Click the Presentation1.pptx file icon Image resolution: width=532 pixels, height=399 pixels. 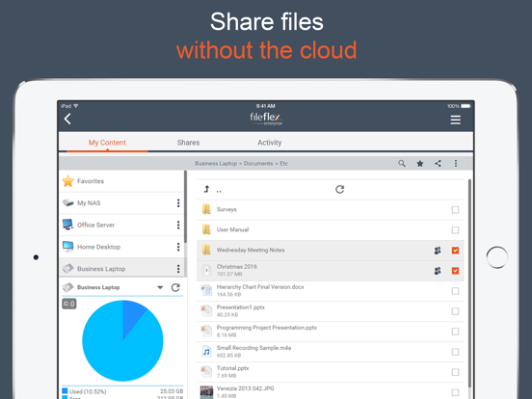206,310
